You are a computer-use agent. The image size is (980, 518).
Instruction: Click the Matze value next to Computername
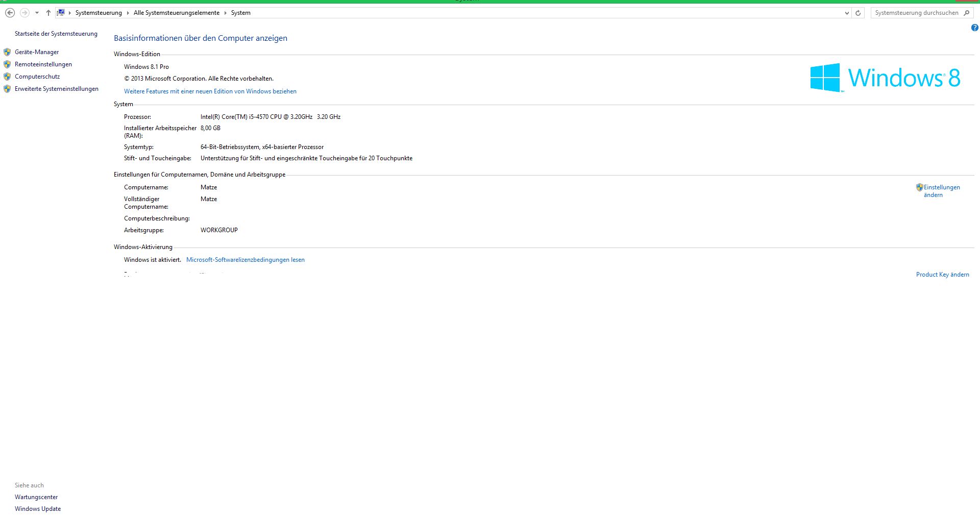(x=209, y=187)
